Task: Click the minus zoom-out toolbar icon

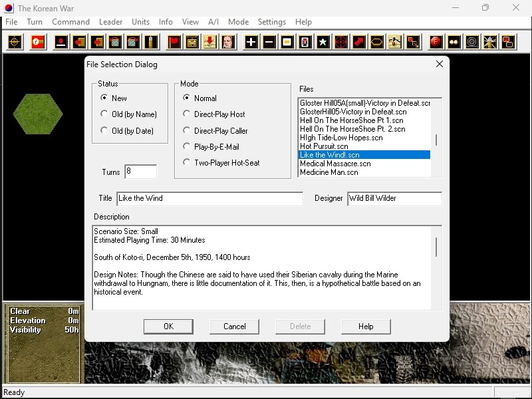Action: tap(269, 42)
